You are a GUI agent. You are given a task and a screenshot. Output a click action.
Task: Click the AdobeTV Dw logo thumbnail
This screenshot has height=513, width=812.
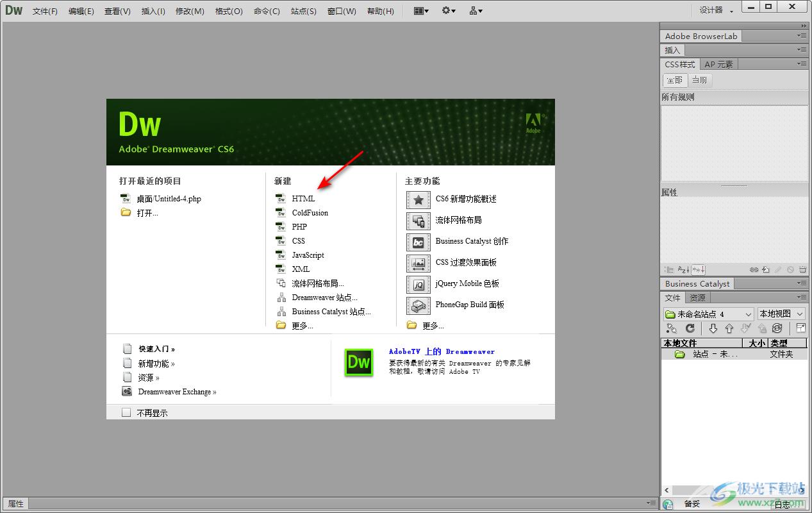coord(359,362)
